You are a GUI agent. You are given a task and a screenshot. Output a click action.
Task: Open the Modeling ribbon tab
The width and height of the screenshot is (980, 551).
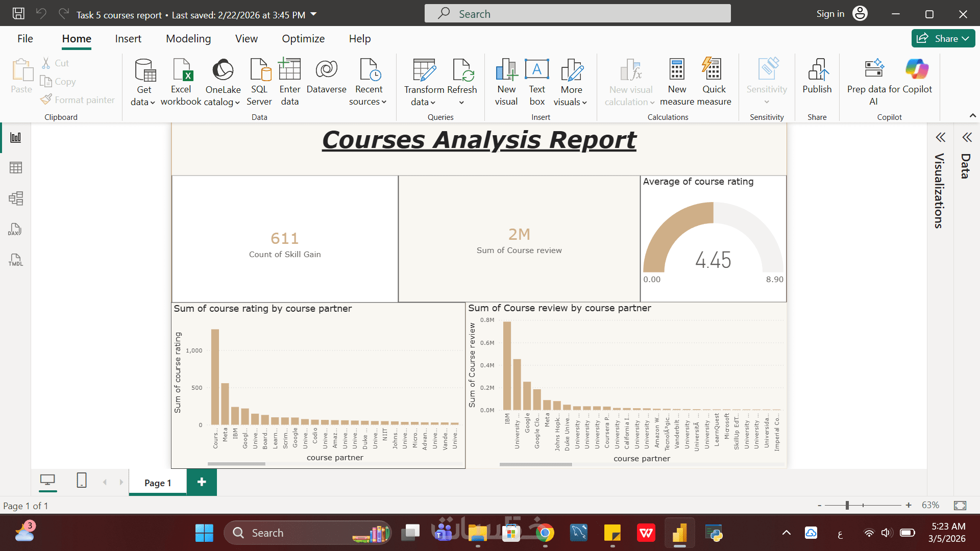coord(188,39)
